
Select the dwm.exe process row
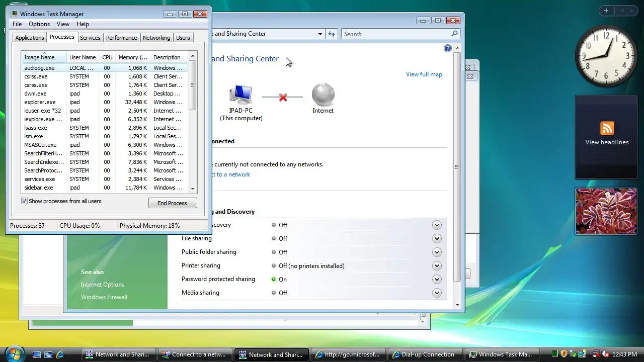105,94
